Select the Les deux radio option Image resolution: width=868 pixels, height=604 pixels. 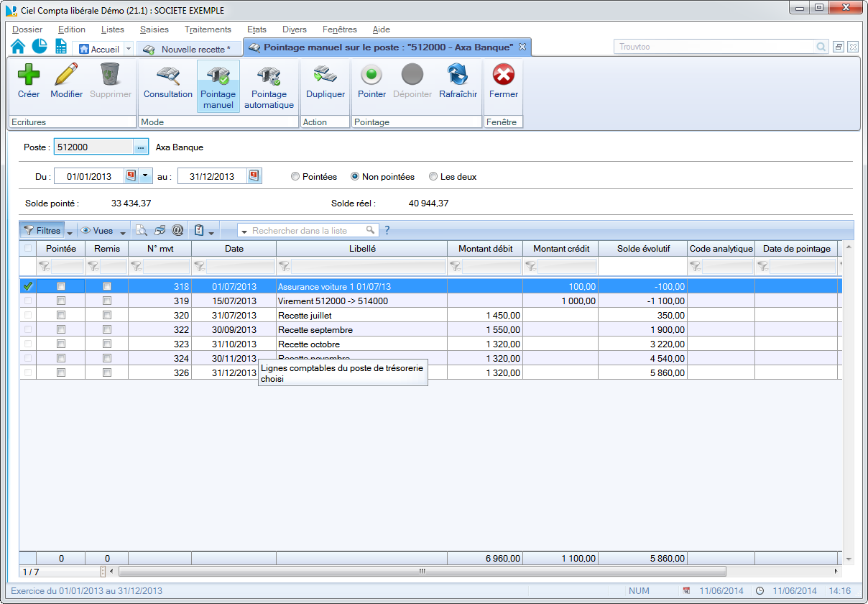433,177
